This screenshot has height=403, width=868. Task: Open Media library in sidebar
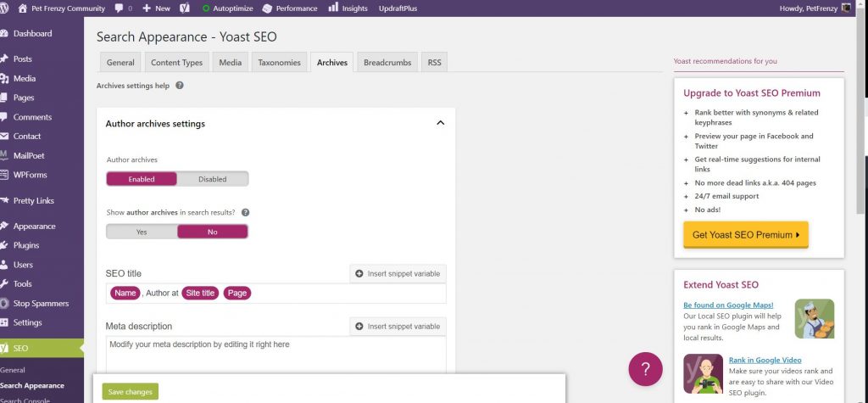pyautogui.click(x=25, y=78)
